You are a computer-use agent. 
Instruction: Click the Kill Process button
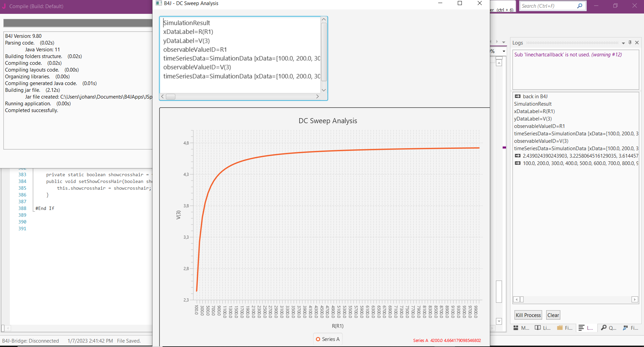click(528, 315)
